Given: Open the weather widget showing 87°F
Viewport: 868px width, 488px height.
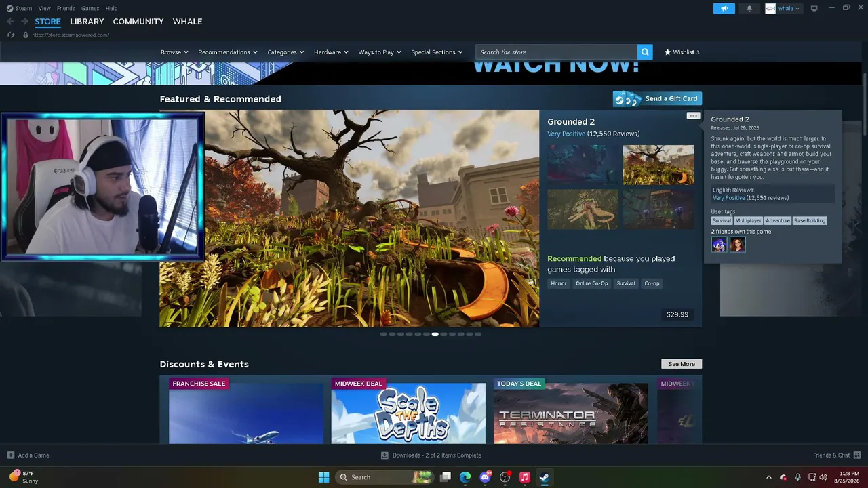Looking at the screenshot, I should pos(24,477).
